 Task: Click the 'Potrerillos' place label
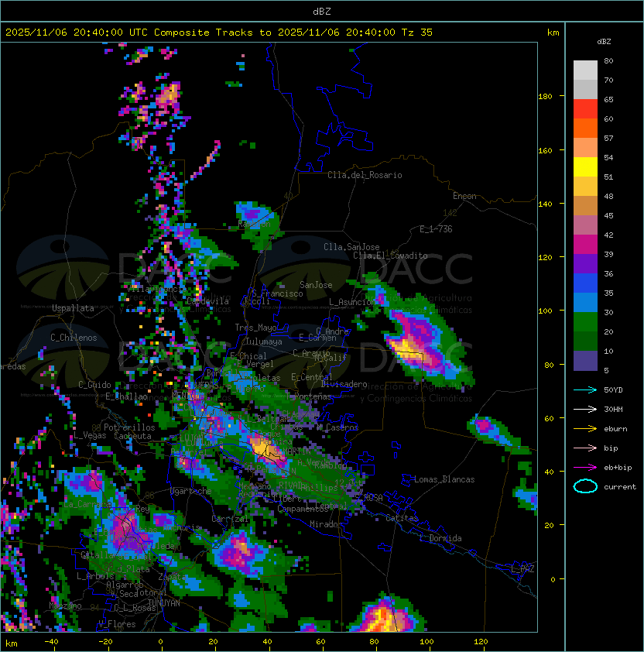(129, 427)
